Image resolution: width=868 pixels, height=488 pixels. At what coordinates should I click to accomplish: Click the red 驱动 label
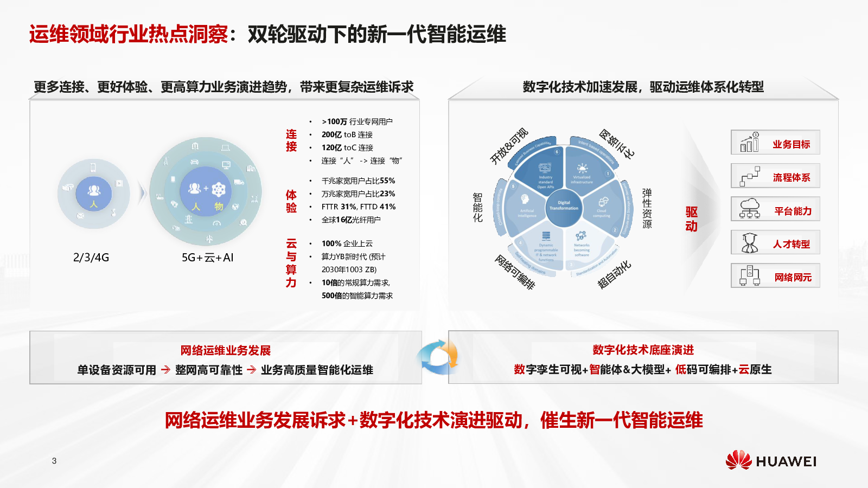691,219
